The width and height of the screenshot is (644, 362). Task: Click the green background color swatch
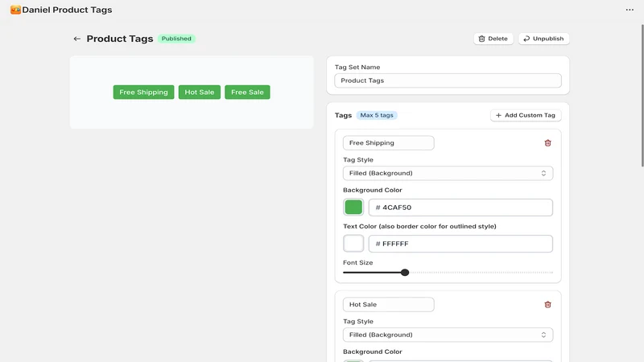click(353, 208)
